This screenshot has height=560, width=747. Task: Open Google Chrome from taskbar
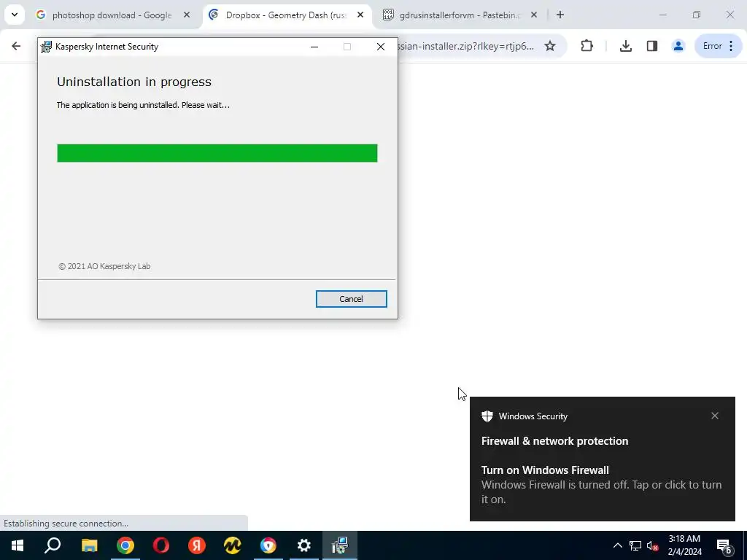pos(125,545)
